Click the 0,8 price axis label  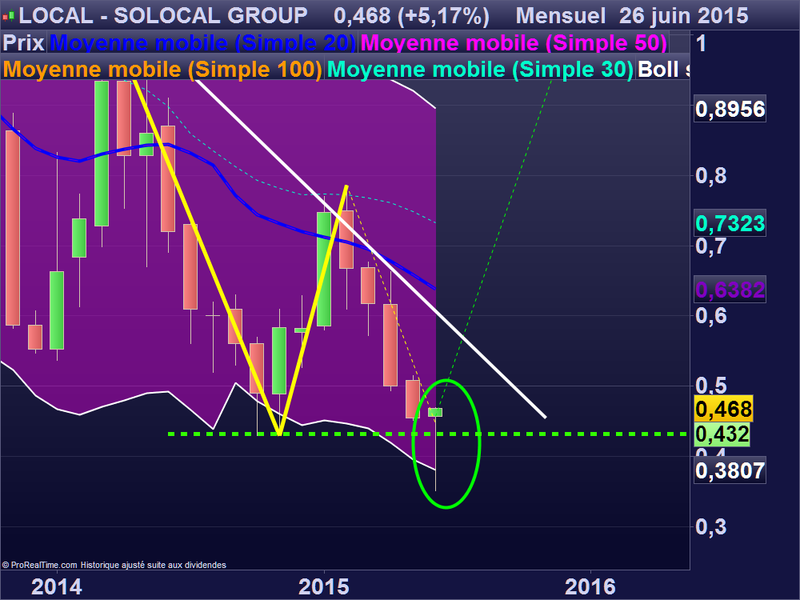[x=711, y=176]
